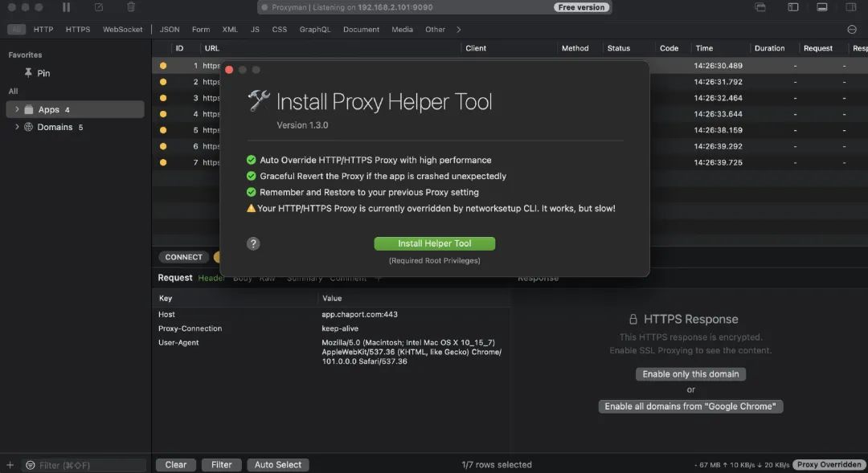Toggle the bottom panel layout icon

[x=822, y=7]
